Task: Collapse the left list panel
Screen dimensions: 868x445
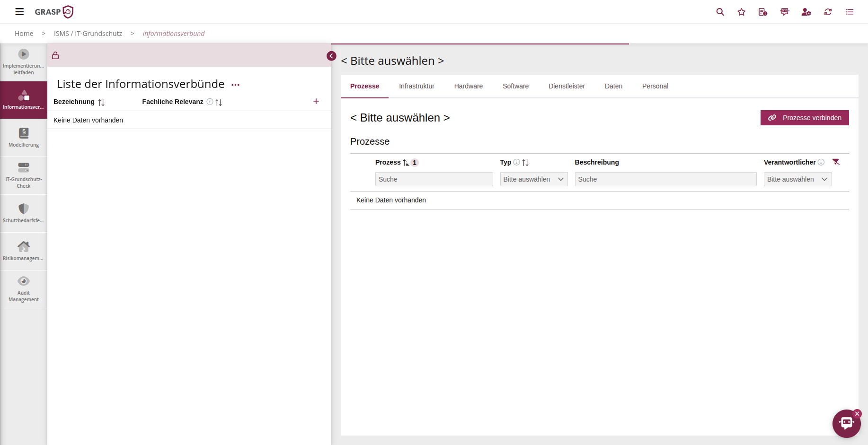Action: pyautogui.click(x=331, y=56)
